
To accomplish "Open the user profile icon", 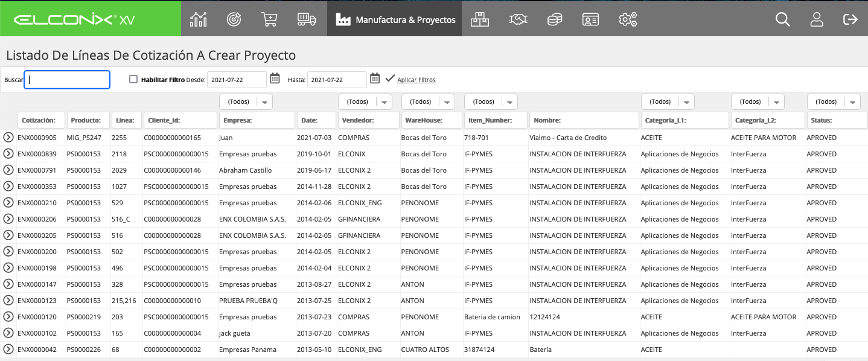I will coord(817,19).
